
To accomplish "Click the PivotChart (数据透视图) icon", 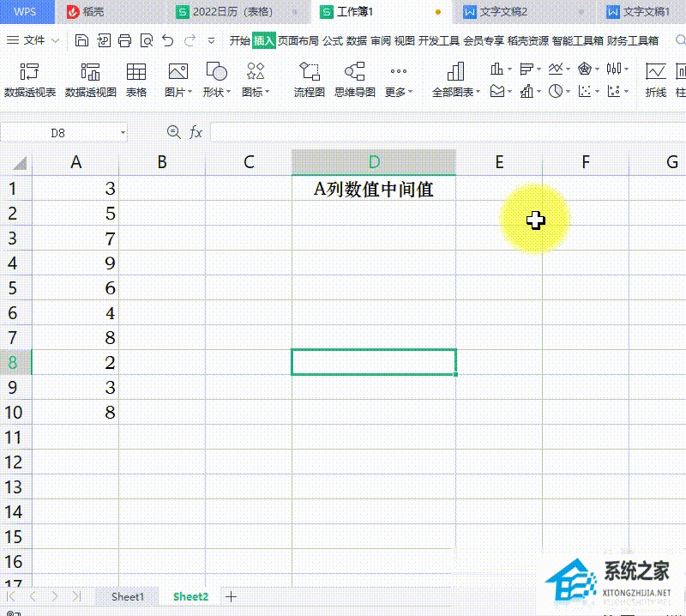I will (x=90, y=79).
